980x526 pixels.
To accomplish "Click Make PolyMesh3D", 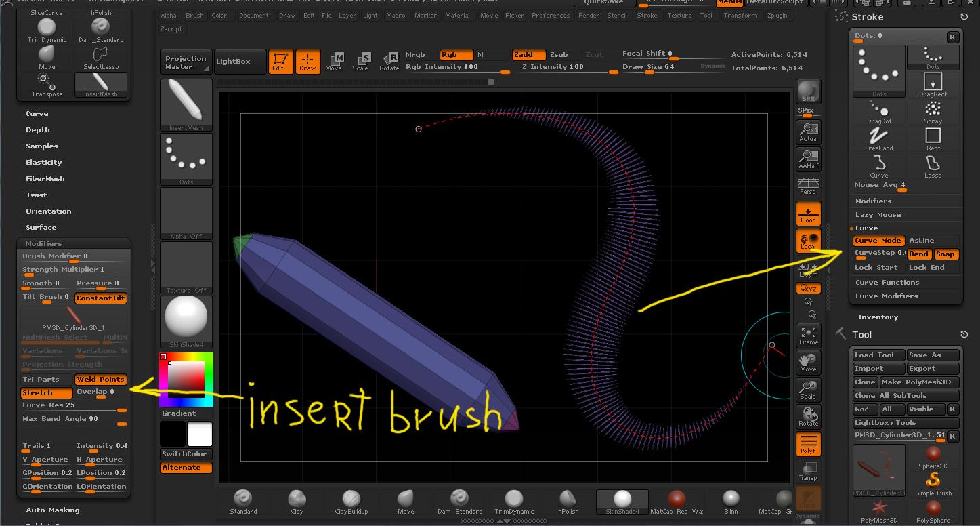I will point(920,382).
